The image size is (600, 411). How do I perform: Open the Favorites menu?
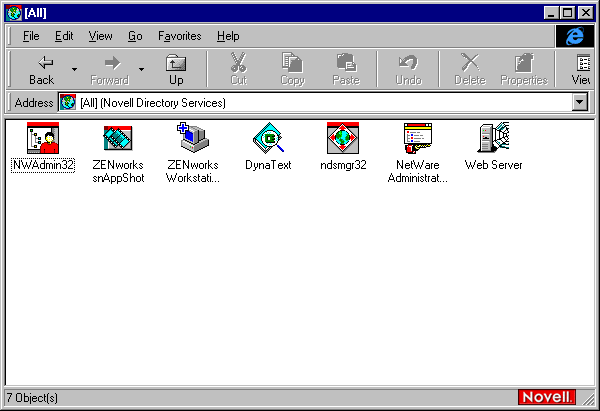point(179,36)
